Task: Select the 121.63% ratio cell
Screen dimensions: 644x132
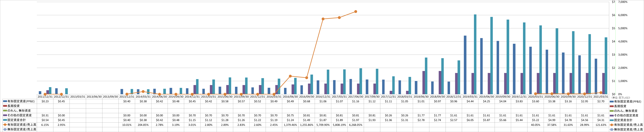Action: (x=601, y=125)
